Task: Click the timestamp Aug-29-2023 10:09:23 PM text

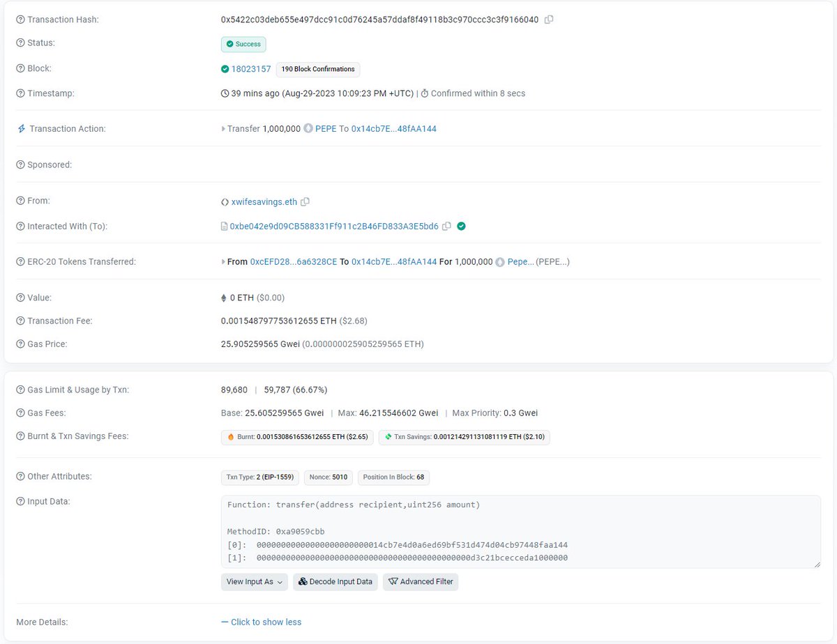Action: [x=349, y=93]
